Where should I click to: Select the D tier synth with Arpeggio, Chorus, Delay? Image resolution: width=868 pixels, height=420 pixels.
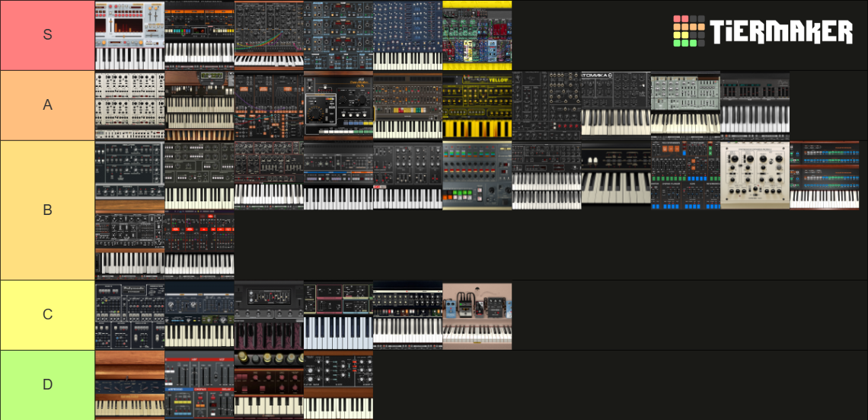click(199, 384)
